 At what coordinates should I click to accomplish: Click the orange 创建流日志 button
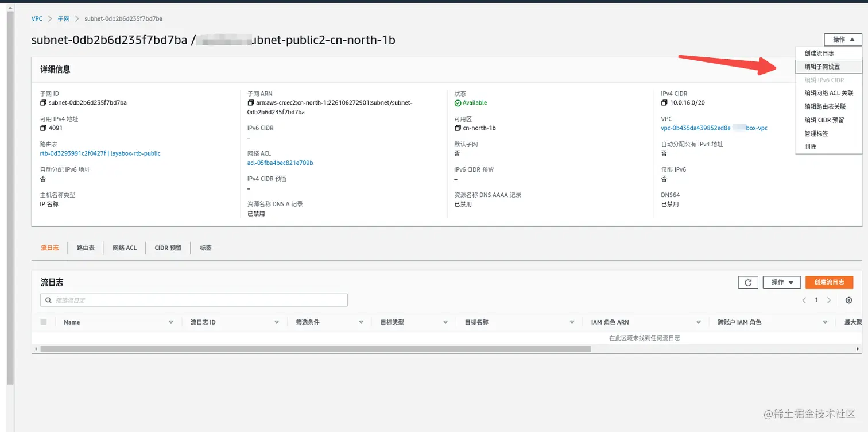829,282
